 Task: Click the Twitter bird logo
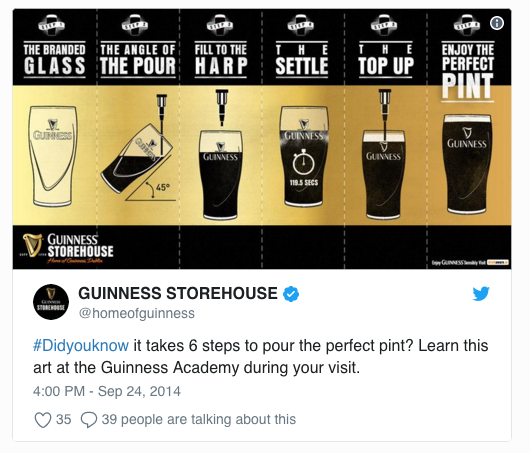[481, 293]
